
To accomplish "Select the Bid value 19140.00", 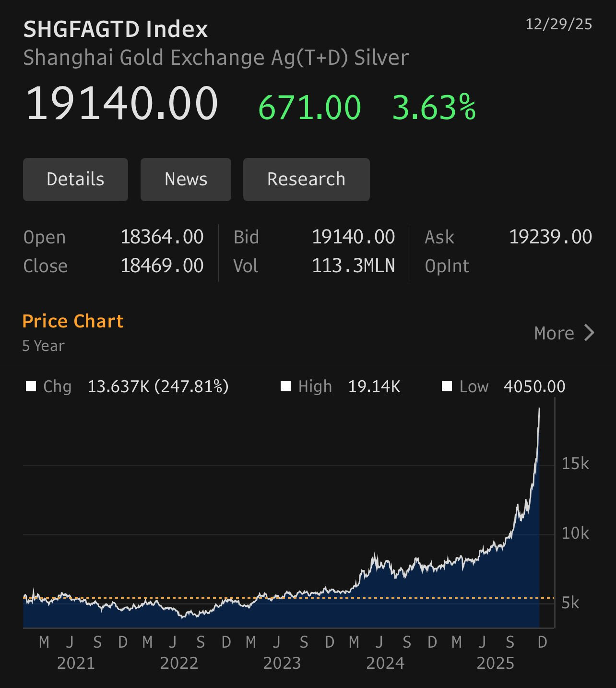I will [353, 237].
